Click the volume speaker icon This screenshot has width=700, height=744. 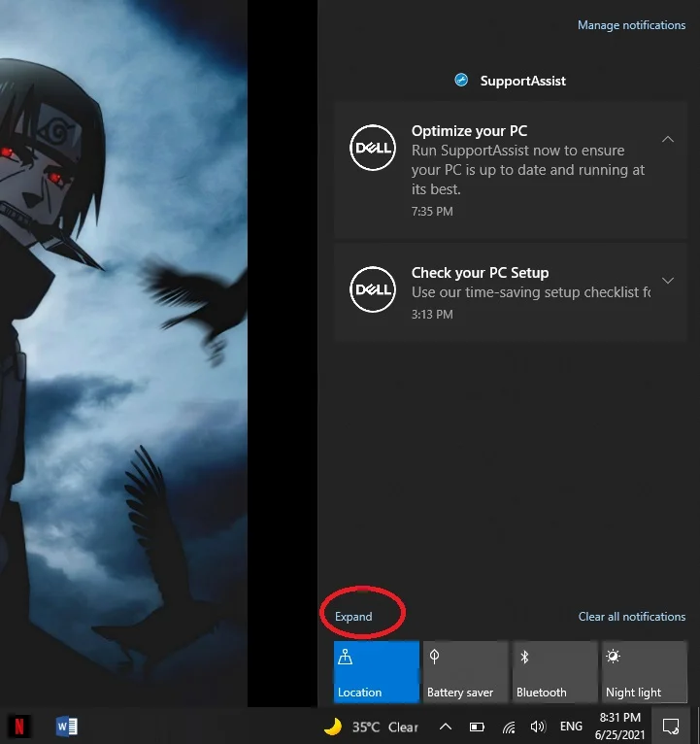tap(538, 727)
